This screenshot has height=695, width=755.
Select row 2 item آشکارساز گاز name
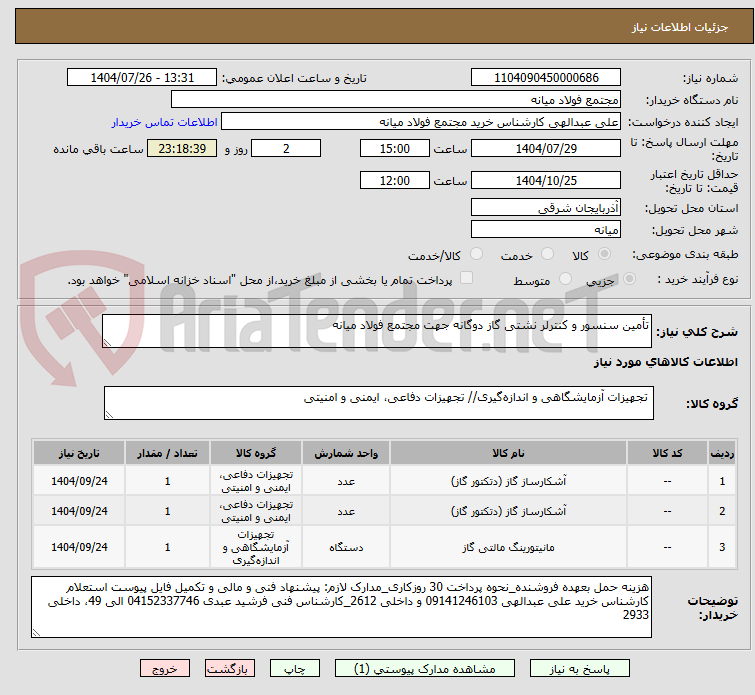tap(508, 511)
